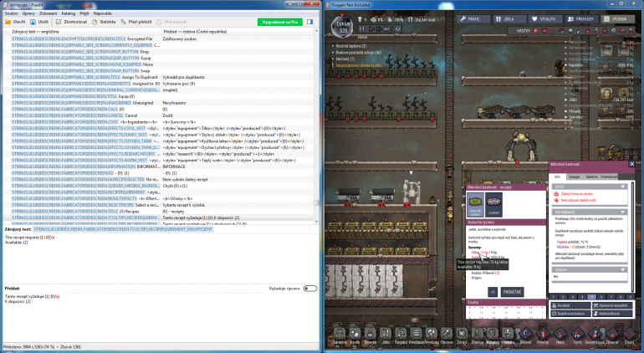Switch to the Energie tab
The width and height of the screenshot is (644, 353).
[574, 176]
